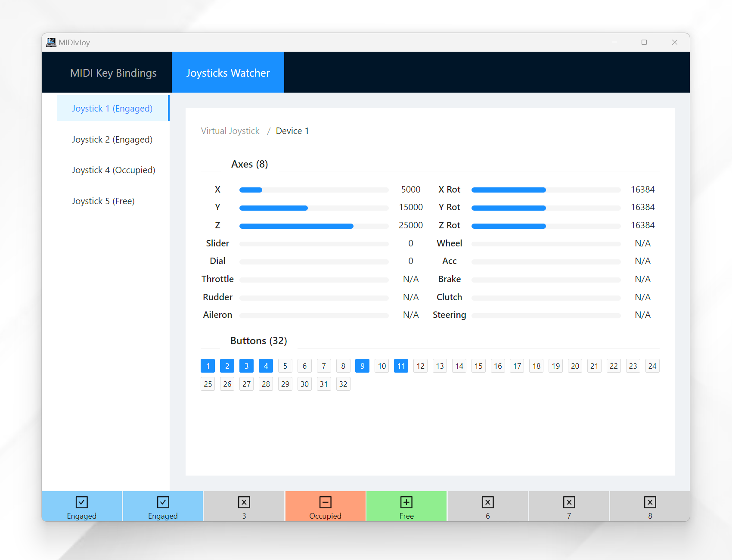The width and height of the screenshot is (732, 560).
Task: Click the Throttle axis bar
Action: coord(314,280)
